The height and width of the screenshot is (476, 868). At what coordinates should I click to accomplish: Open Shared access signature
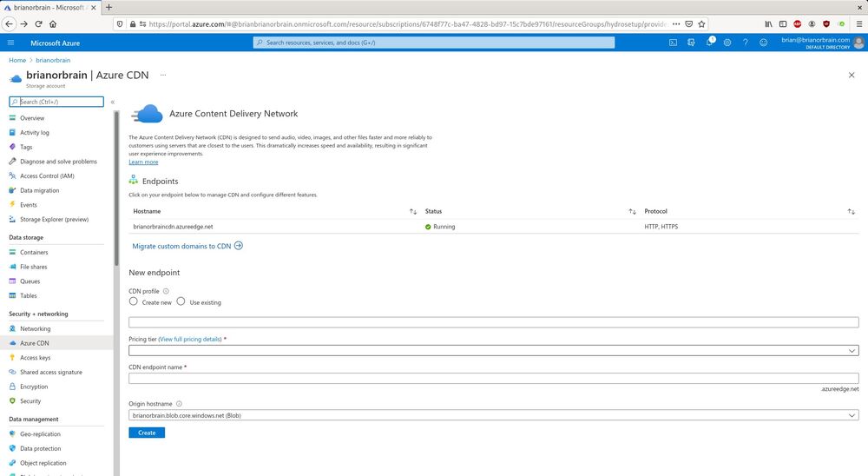(x=51, y=372)
